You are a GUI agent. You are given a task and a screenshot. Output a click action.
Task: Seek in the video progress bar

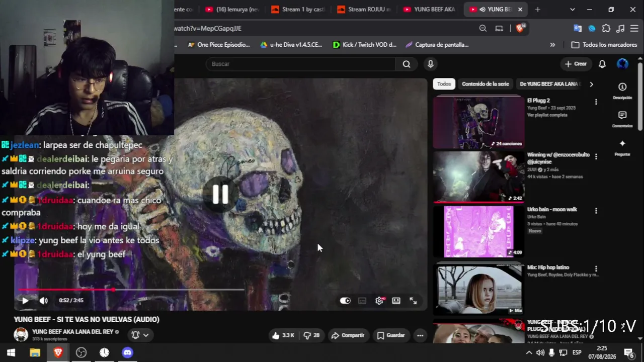[132, 290]
